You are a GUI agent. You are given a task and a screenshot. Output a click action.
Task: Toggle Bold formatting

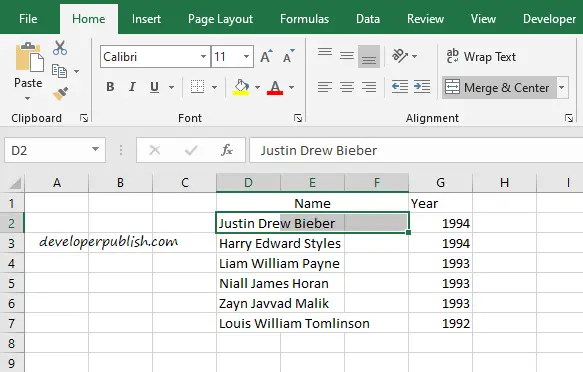point(110,87)
